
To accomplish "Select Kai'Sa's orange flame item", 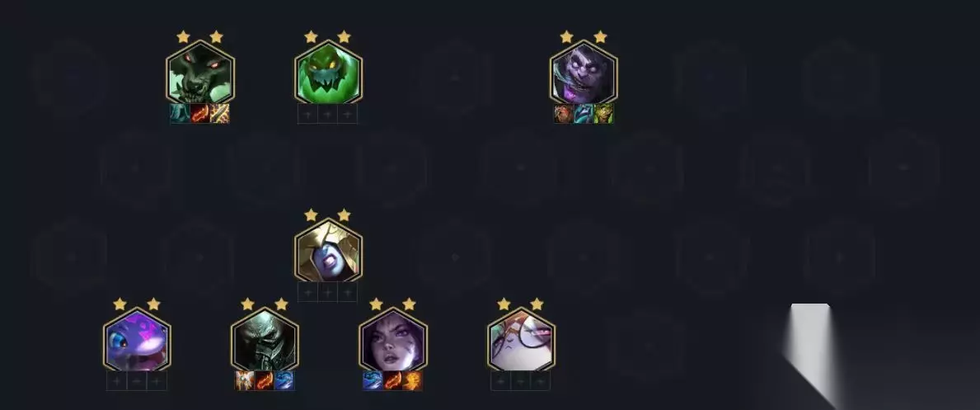I will pos(412,380).
